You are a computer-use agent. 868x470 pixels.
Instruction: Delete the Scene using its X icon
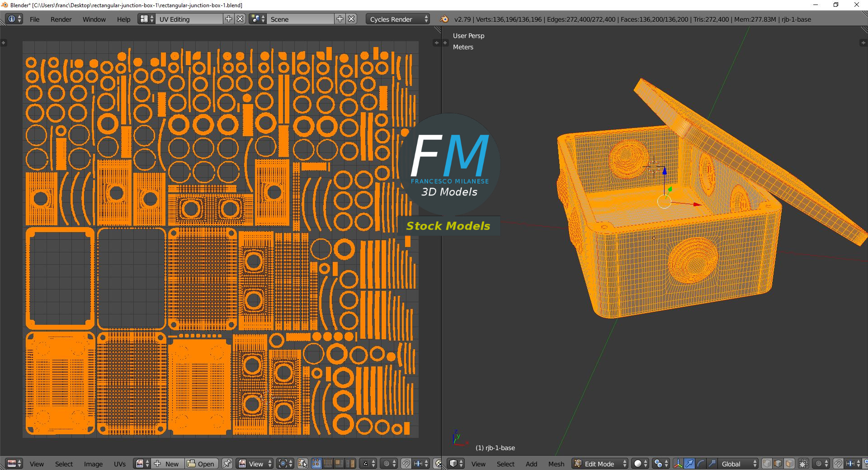coord(351,19)
